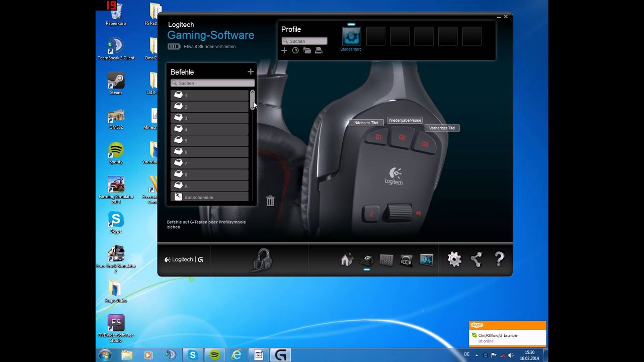Screen dimensions: 644x362
Task: Select the Standardprofil gear profile
Action: pos(351,37)
